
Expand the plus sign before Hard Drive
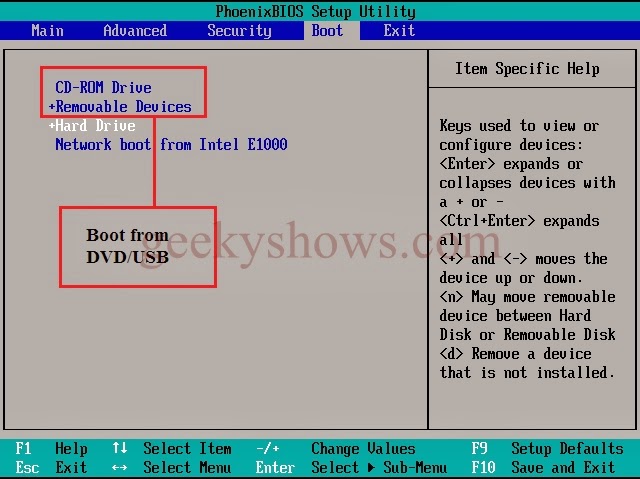52,126
